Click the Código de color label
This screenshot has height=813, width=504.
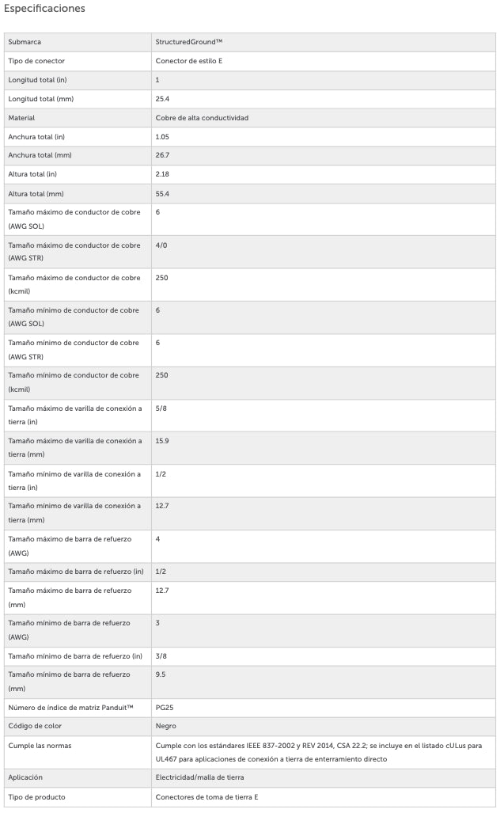35,726
